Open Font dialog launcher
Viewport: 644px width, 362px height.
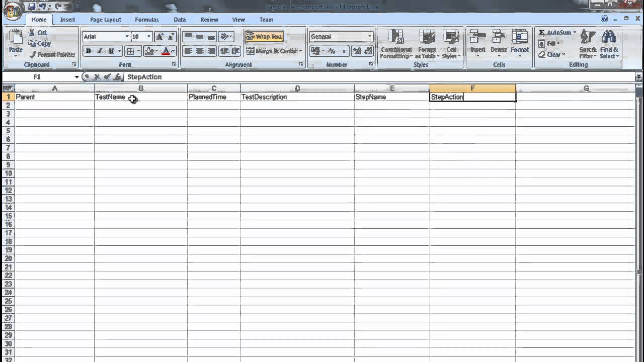[x=174, y=64]
